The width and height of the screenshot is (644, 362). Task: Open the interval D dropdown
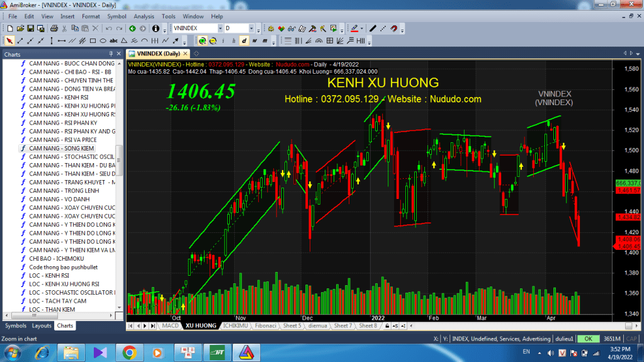pyautogui.click(x=251, y=28)
